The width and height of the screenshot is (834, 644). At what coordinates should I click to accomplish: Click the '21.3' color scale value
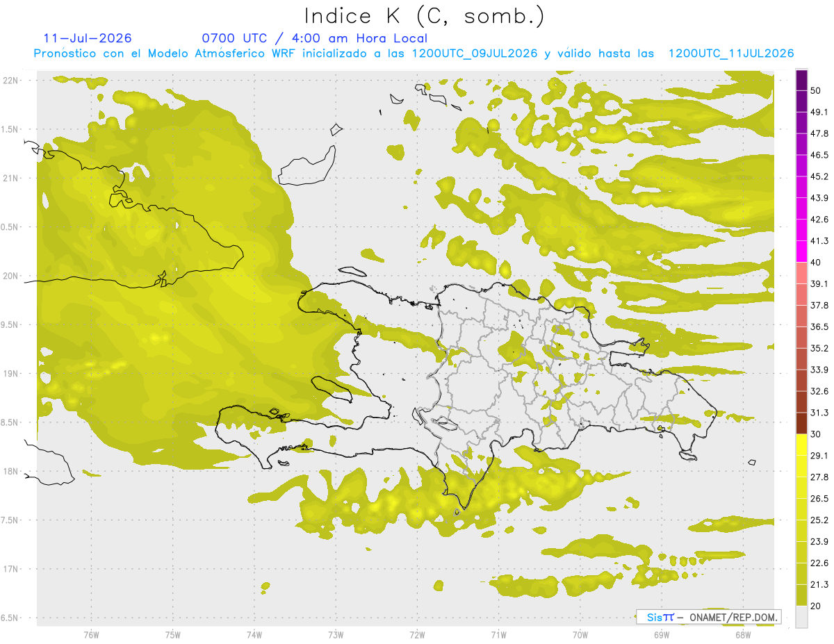tap(819, 585)
